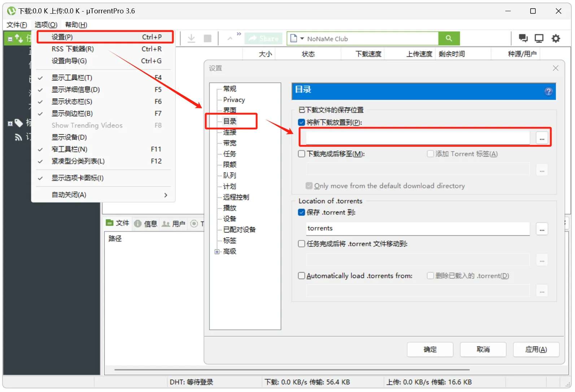Screen dimensions: 575x392
Task: Open preferences via the toolbar gear icon
Action: [x=556, y=38]
